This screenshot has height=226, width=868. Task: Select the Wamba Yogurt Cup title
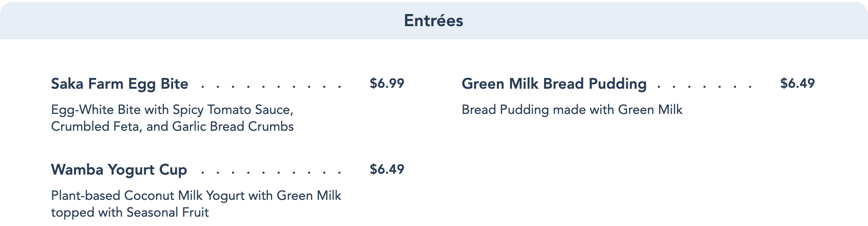(119, 169)
